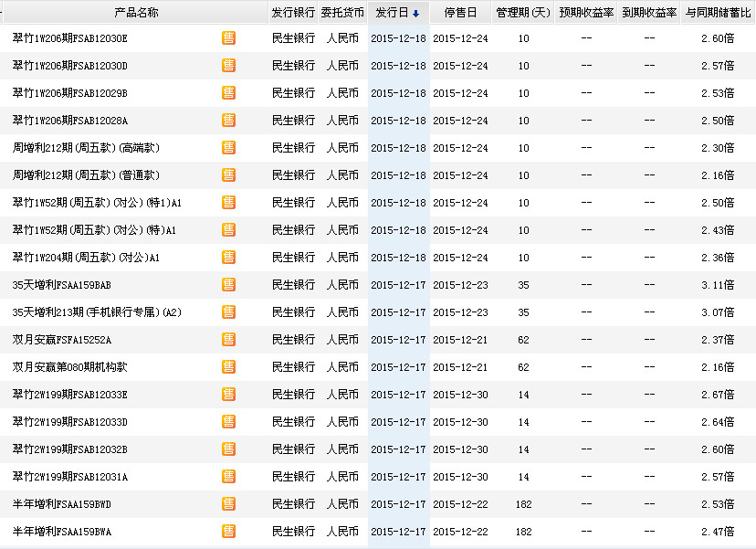Open product 翠竹2W199期FSAB12033E
The width and height of the screenshot is (756, 549).
point(70,395)
